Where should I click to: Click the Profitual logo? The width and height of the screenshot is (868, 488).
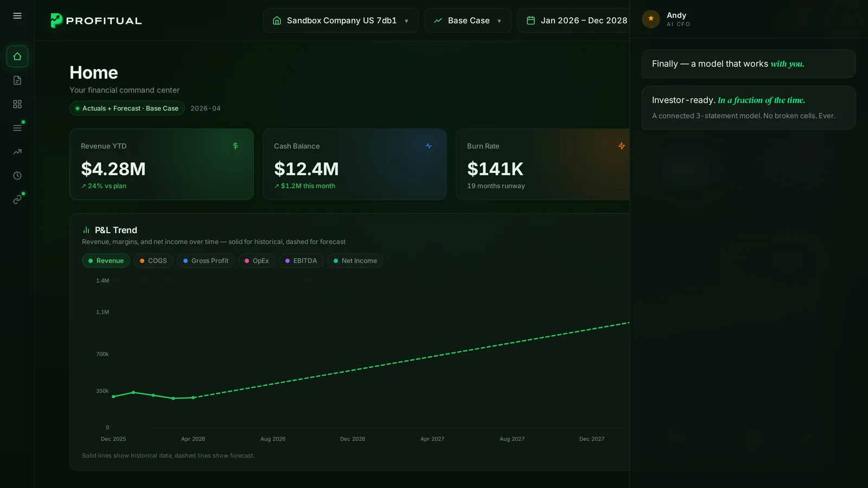(x=96, y=21)
